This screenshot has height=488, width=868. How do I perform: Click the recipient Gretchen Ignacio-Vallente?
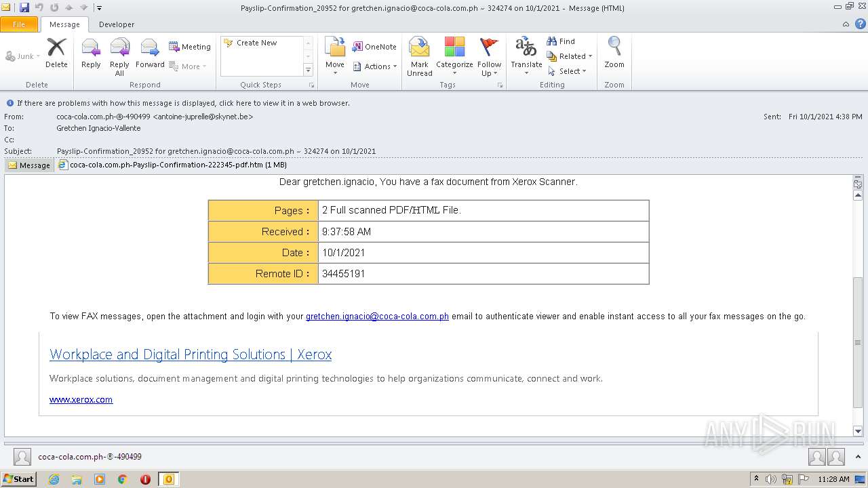pos(98,128)
